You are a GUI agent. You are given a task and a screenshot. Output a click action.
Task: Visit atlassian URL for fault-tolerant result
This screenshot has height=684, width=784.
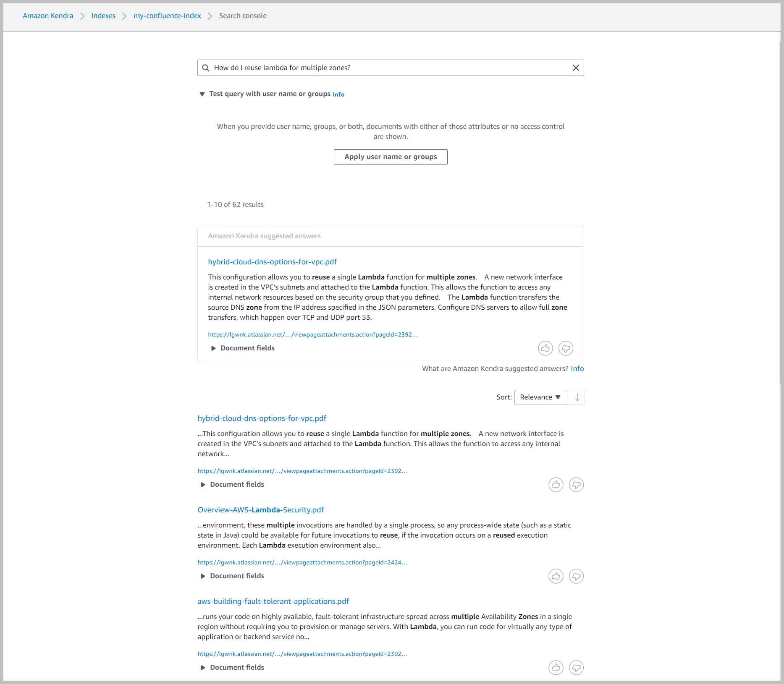click(x=302, y=654)
